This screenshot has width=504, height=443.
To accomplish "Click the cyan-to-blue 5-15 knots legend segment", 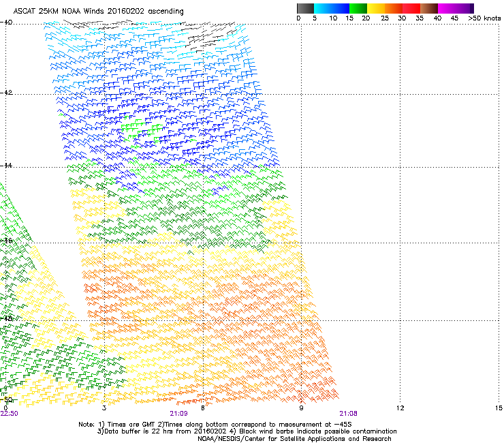I will tap(332, 8).
